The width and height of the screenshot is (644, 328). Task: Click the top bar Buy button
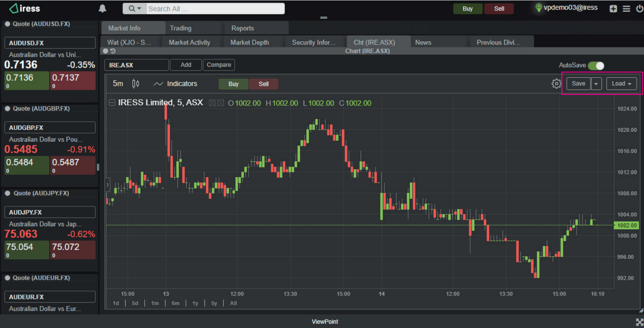click(468, 8)
